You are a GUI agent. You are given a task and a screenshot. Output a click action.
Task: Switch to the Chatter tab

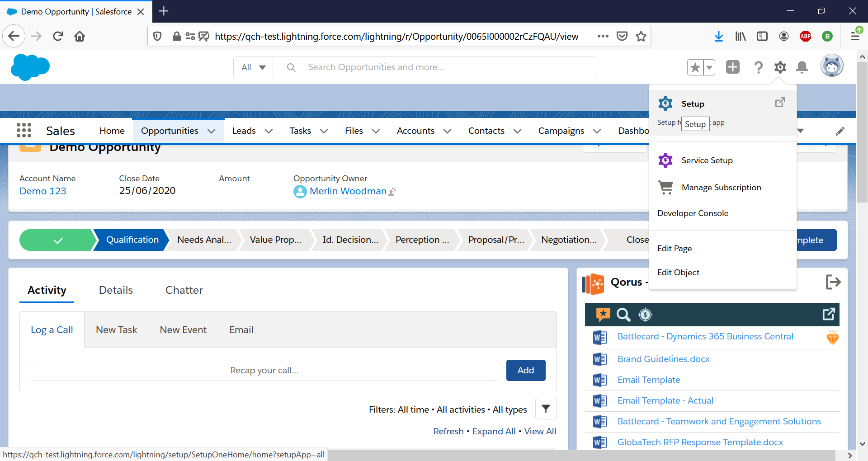184,290
